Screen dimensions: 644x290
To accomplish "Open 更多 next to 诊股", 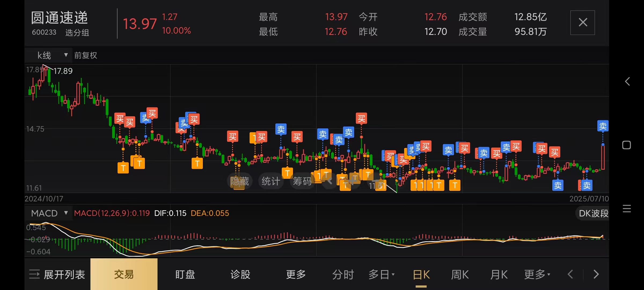I will (296, 274).
